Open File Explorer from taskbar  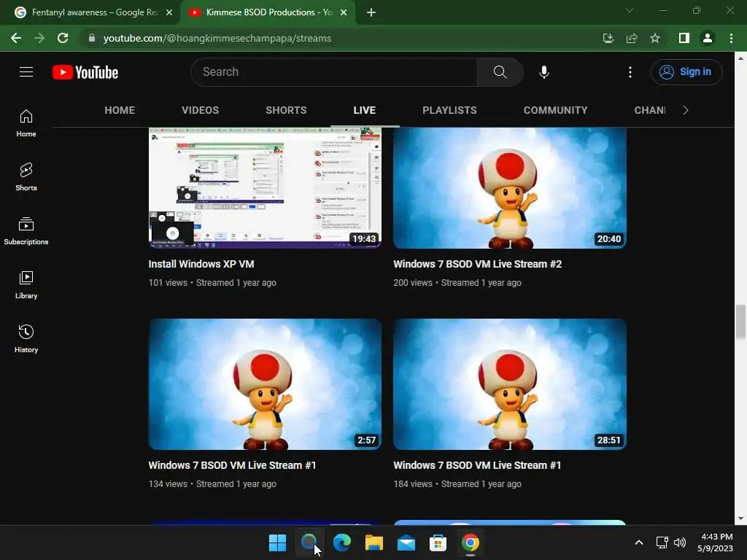[x=374, y=542]
